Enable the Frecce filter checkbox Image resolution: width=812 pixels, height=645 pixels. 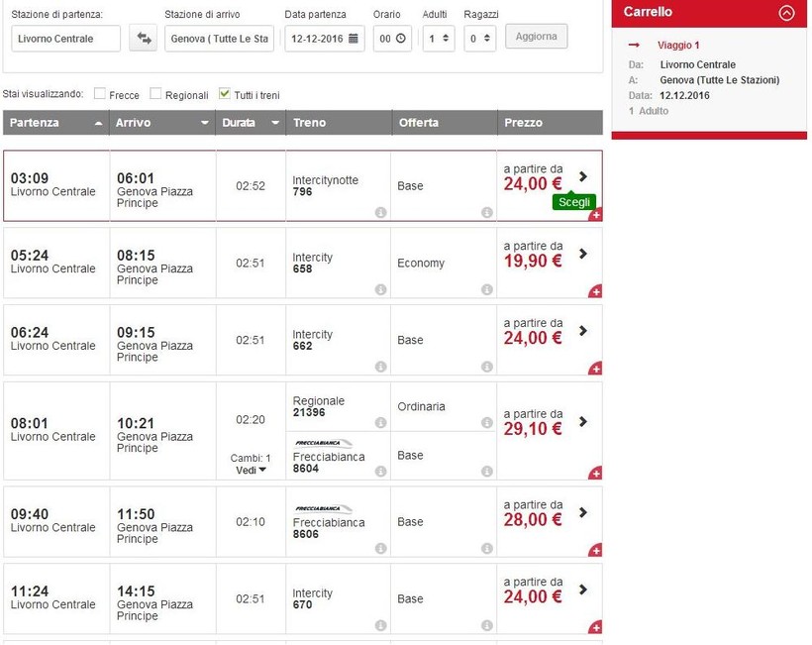click(x=100, y=94)
